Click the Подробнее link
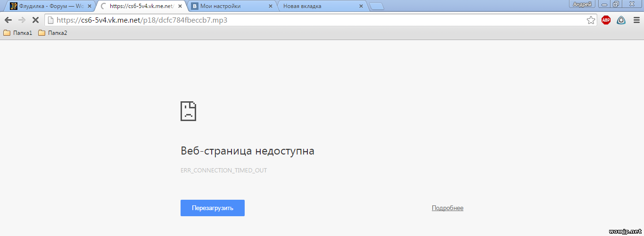 tap(447, 208)
